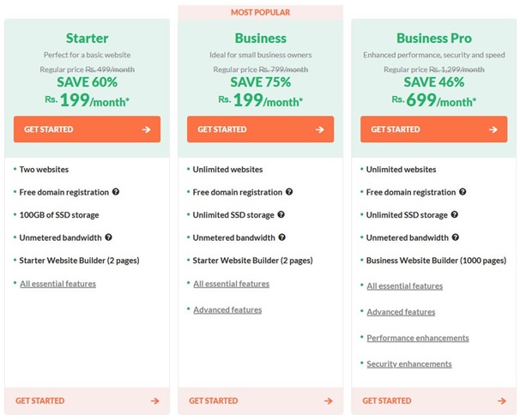520x420 pixels.
Task: Open Security enhancements link in Business Pro
Action: point(409,364)
